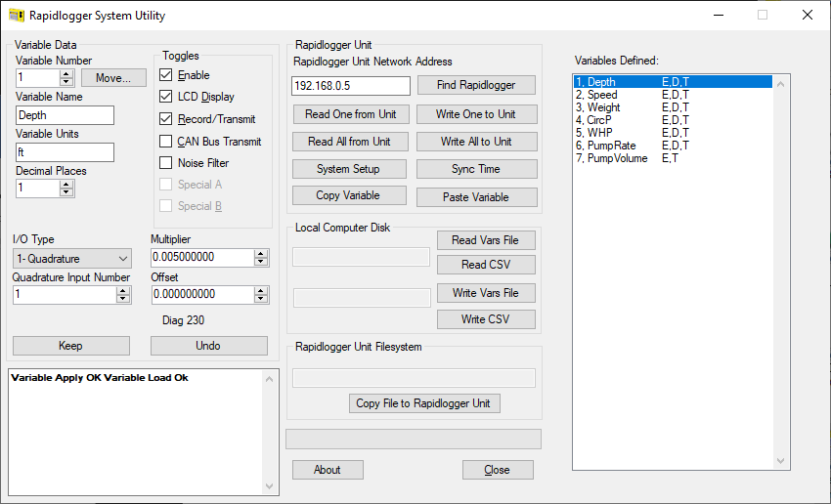Image resolution: width=831 pixels, height=504 pixels.
Task: Select variable 5, WHP in list
Action: point(673,133)
